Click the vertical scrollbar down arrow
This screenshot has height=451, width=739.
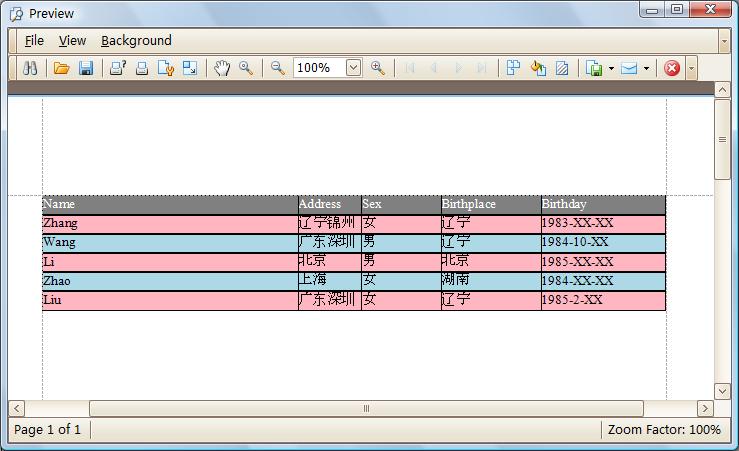722,391
